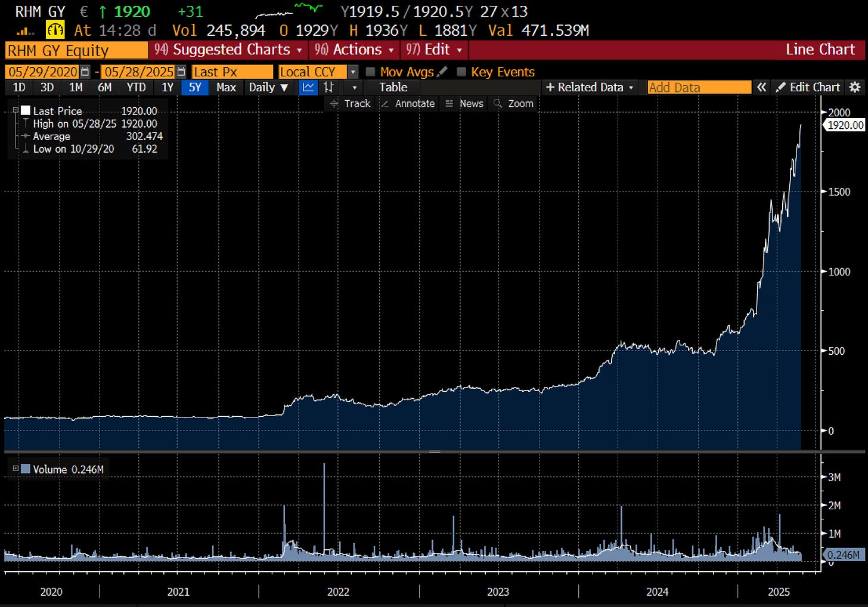This screenshot has height=607, width=868.
Task: Click the Add Data input field
Action: point(699,87)
